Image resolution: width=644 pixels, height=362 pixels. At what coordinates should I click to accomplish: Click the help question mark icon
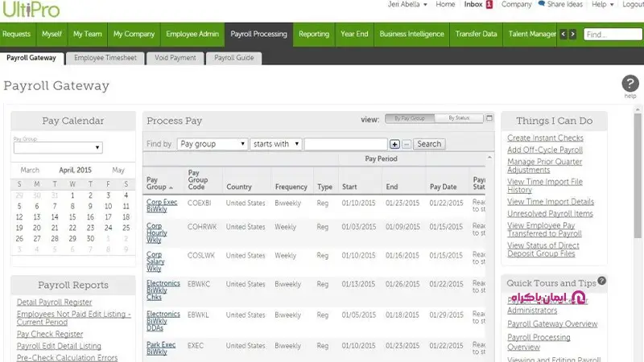coord(630,84)
